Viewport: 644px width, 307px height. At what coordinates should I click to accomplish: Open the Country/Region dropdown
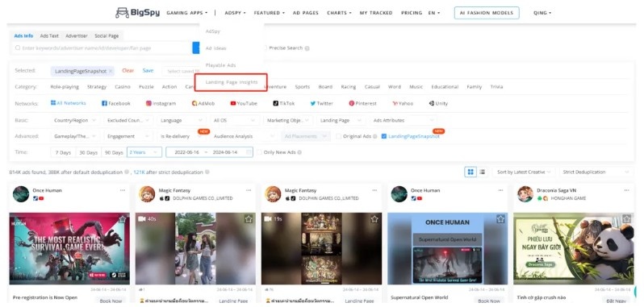pyautogui.click(x=75, y=121)
